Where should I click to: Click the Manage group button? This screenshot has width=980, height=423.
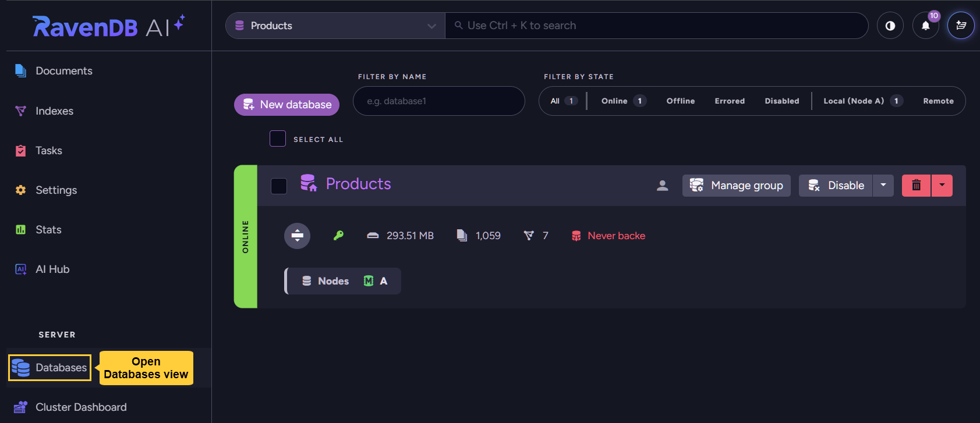click(x=736, y=186)
